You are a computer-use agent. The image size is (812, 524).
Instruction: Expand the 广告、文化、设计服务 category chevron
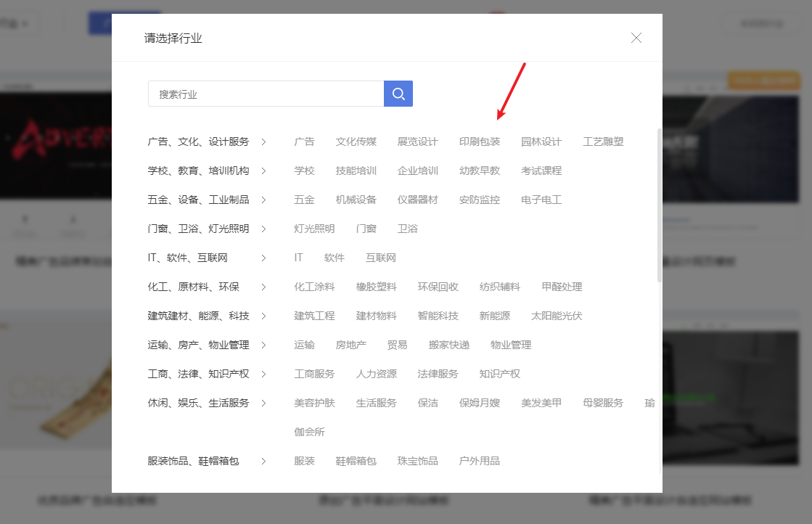point(264,142)
